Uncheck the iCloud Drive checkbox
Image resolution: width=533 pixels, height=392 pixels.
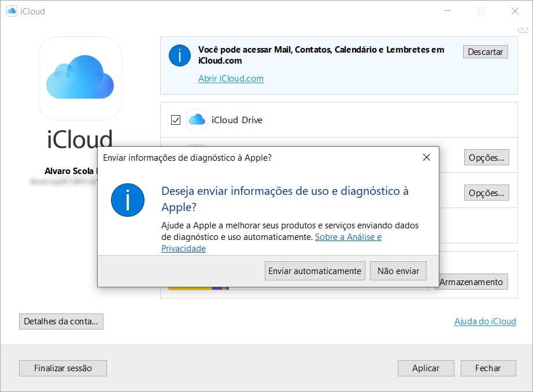tap(176, 120)
